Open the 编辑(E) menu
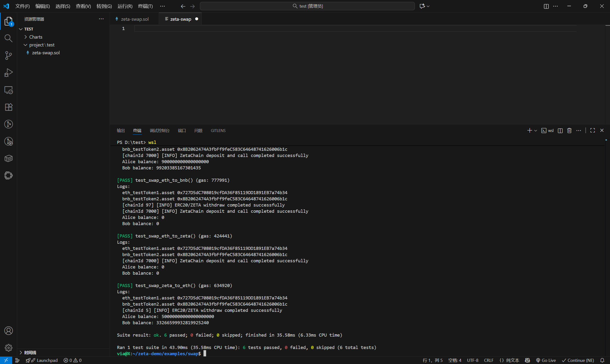This screenshot has width=610, height=364. (43, 6)
